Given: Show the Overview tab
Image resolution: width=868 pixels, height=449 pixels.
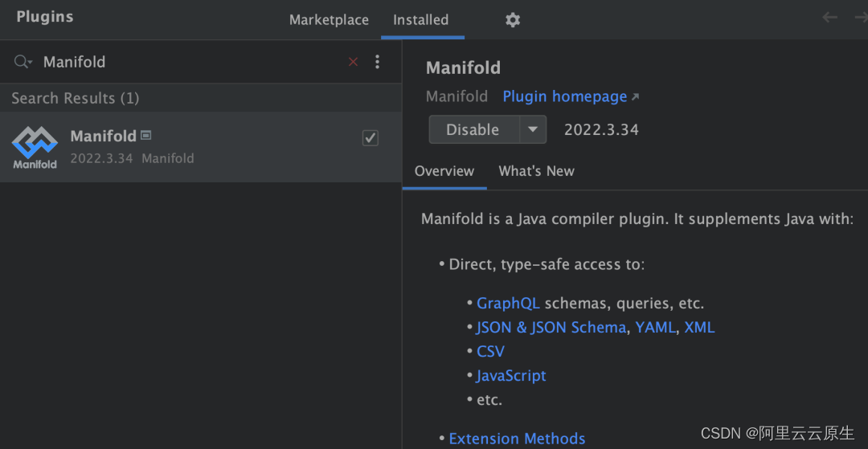Looking at the screenshot, I should click(444, 171).
